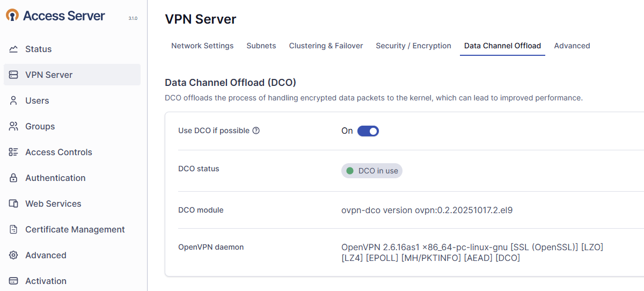Click the DCO description sentence

pos(374,98)
